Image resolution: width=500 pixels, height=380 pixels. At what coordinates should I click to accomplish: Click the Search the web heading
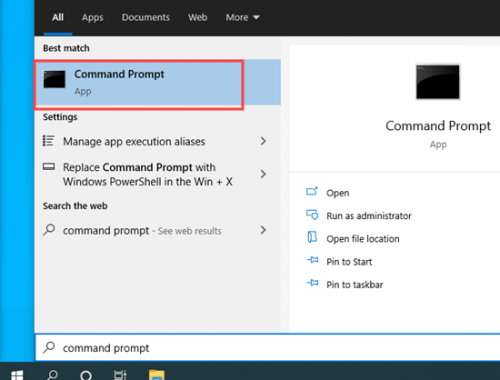coord(75,206)
